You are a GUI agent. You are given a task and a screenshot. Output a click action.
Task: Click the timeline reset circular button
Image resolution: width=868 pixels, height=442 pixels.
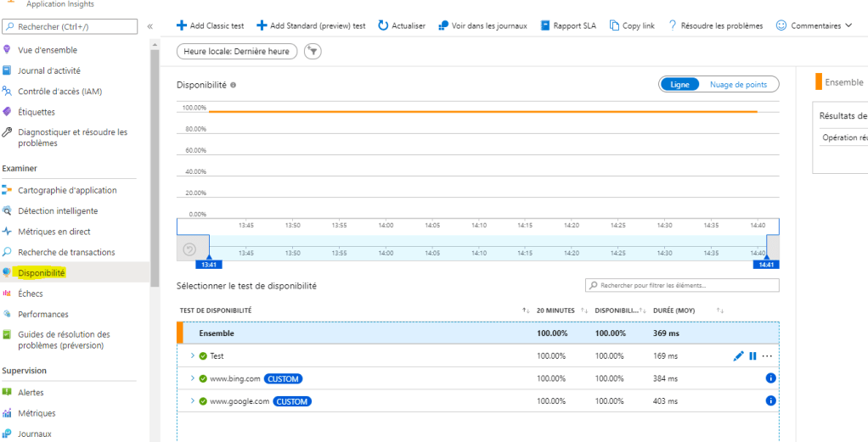pos(190,249)
